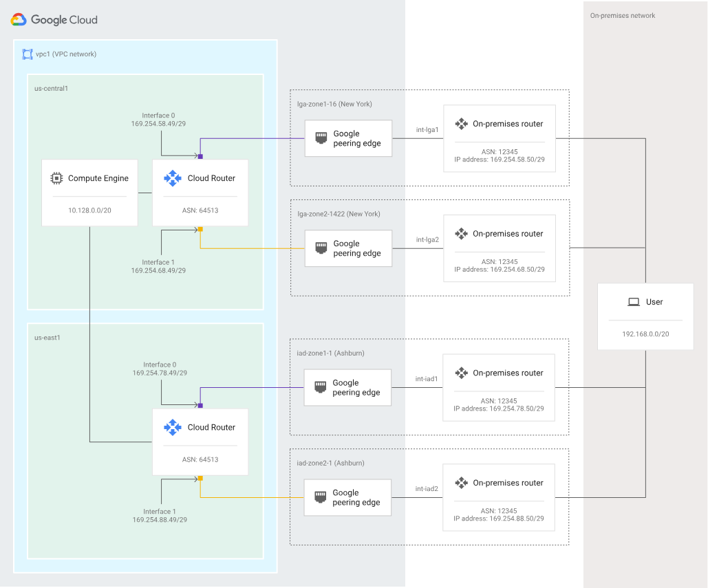Click the iad-zone2-1 Google peering edge icon
Viewport: 708px width, 588px height.
(x=320, y=497)
